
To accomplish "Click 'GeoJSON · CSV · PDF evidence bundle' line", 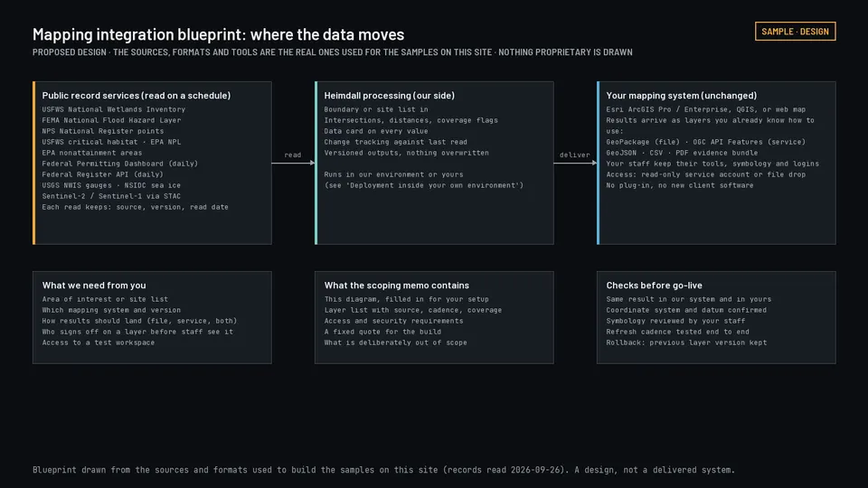I will coord(682,153).
